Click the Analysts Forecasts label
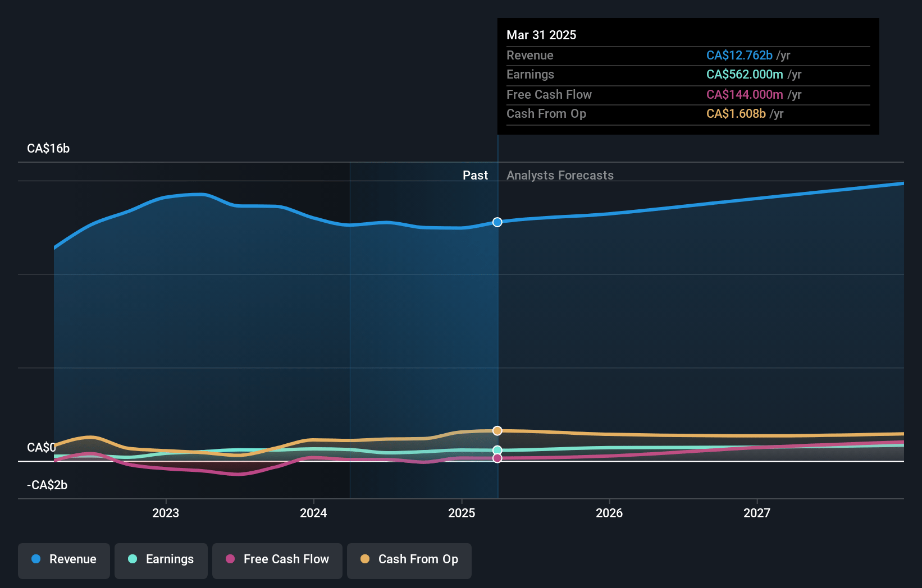This screenshot has width=922, height=588. [560, 175]
